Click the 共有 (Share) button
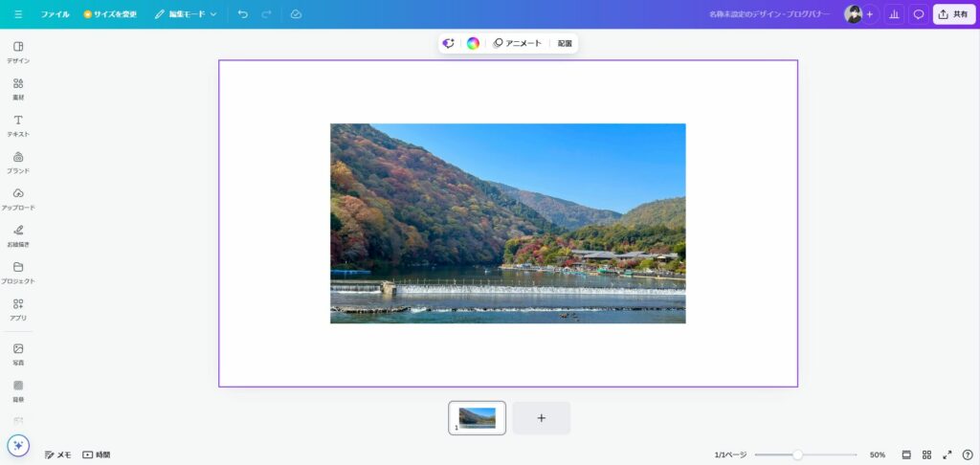This screenshot has width=980, height=465. (953, 14)
